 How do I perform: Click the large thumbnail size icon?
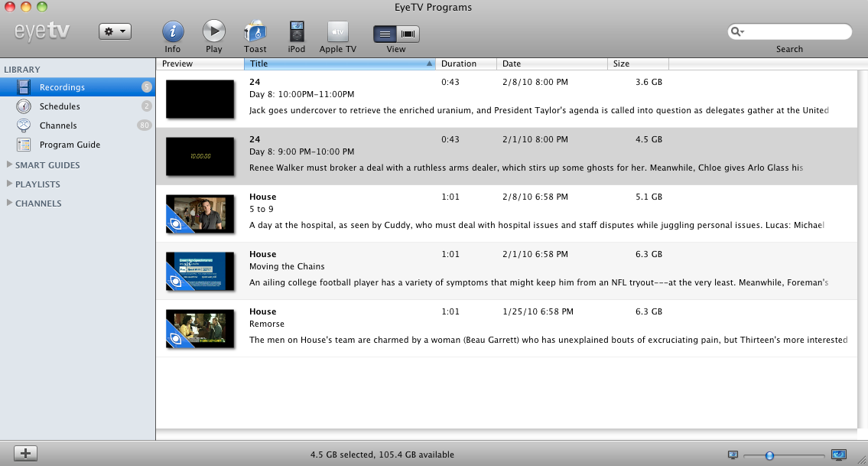click(x=839, y=455)
